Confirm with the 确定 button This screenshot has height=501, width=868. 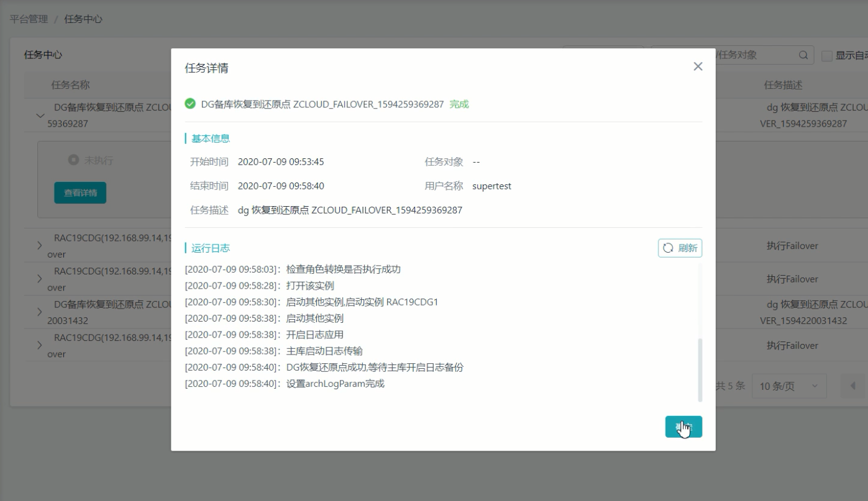683,427
